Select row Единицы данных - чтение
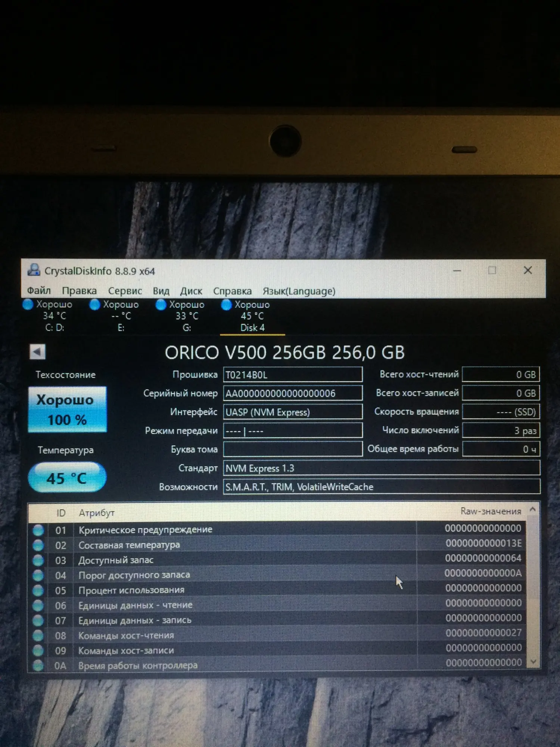This screenshot has height=747, width=560. (278, 604)
